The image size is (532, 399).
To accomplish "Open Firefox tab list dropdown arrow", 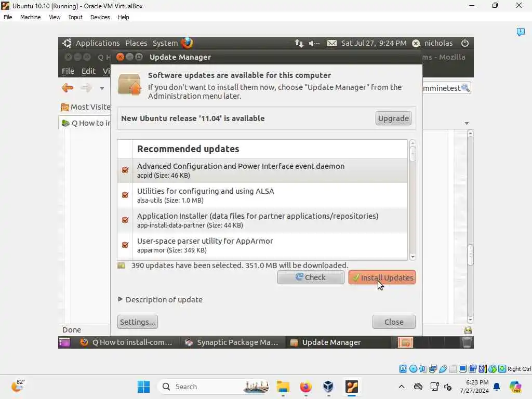I will pyautogui.click(x=467, y=123).
